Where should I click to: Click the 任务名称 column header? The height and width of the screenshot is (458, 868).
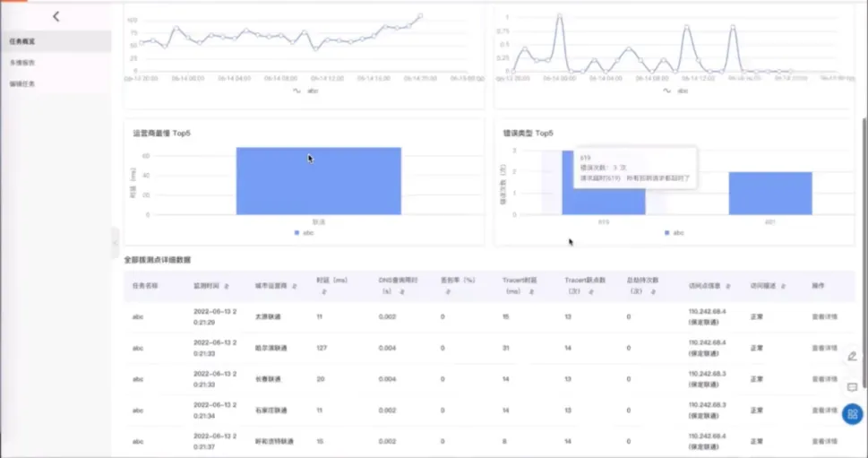(x=145, y=286)
